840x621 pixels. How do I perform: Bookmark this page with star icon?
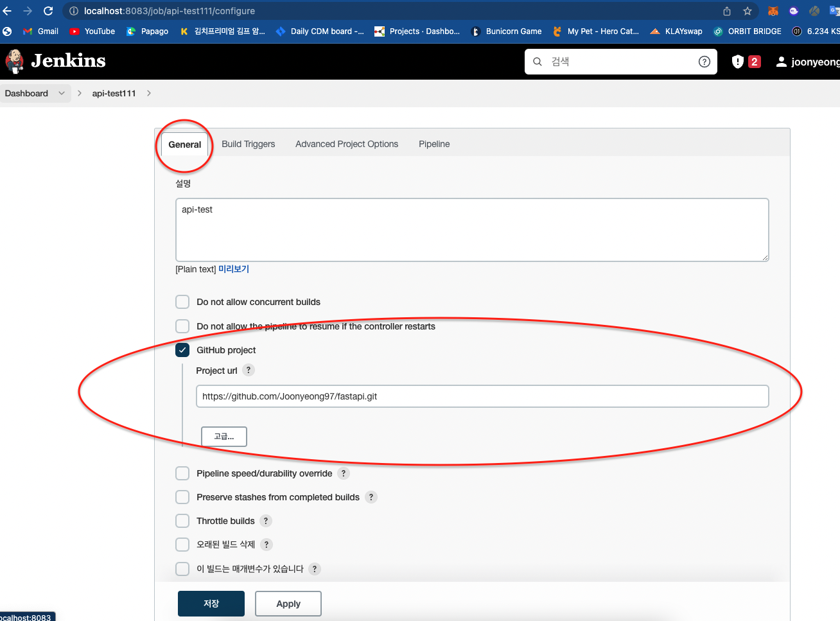tap(748, 11)
